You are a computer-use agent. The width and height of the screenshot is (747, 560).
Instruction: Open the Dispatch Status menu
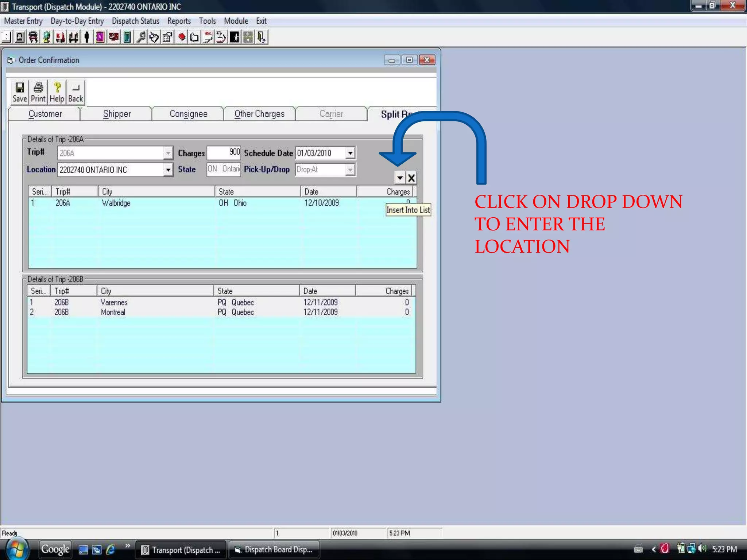135,21
